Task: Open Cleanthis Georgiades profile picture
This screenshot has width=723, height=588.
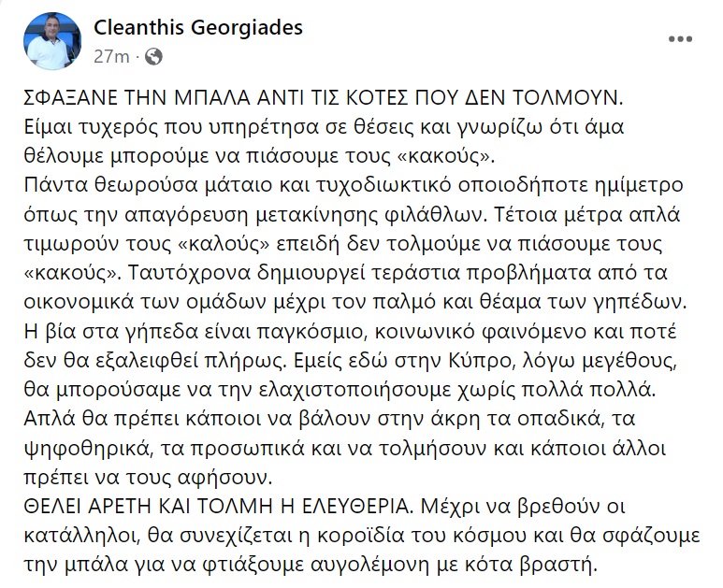Action: click(x=52, y=41)
